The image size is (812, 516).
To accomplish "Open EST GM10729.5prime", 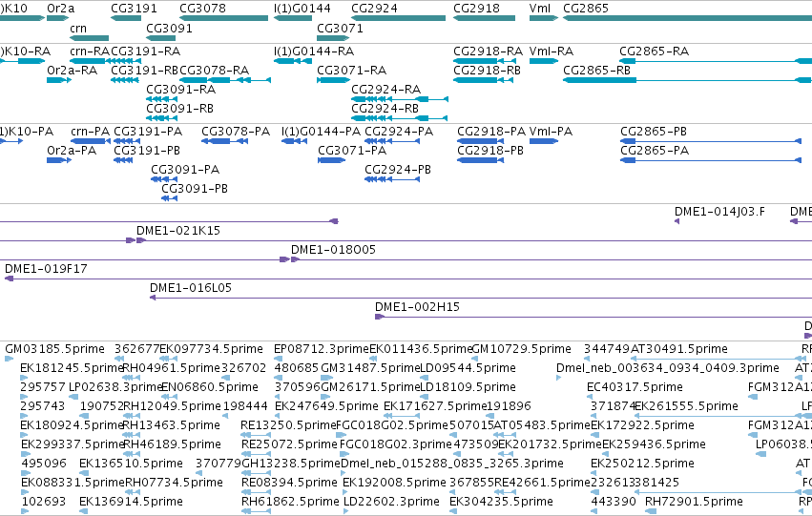I will pyautogui.click(x=522, y=349).
